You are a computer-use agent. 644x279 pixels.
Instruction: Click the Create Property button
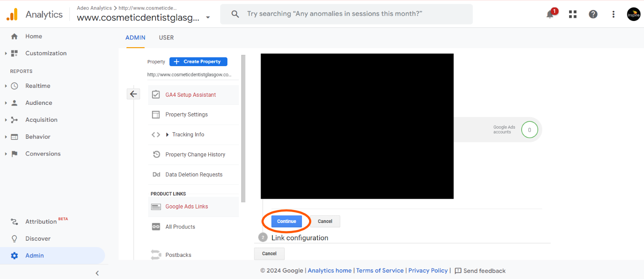tap(198, 62)
